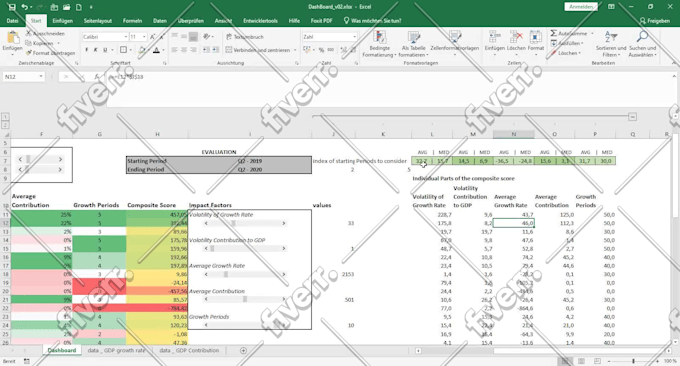
Task: Click Einfügen in the Zellen group
Action: point(494,41)
